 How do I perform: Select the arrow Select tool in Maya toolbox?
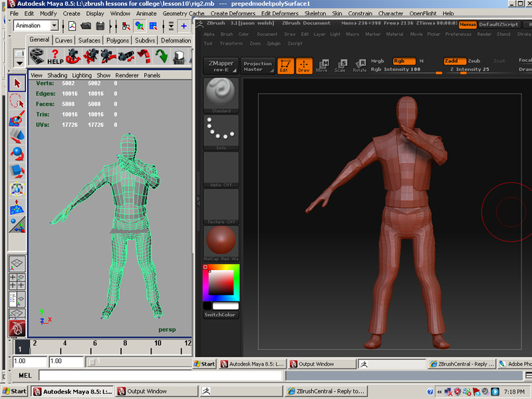point(17,83)
